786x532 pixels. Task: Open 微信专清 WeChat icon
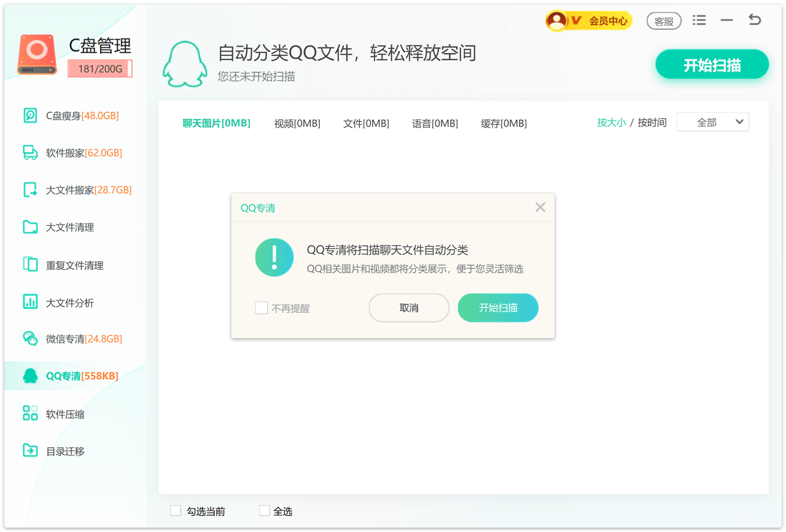pyautogui.click(x=30, y=339)
